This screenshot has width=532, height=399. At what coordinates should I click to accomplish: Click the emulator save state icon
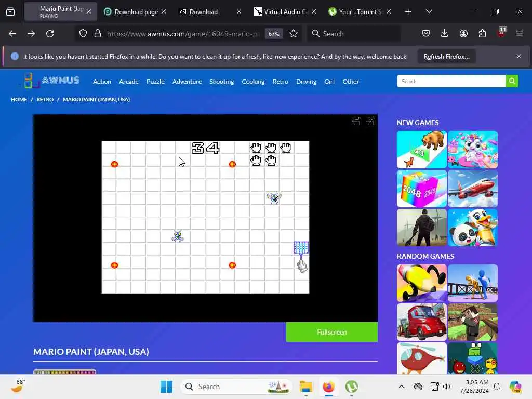356,121
